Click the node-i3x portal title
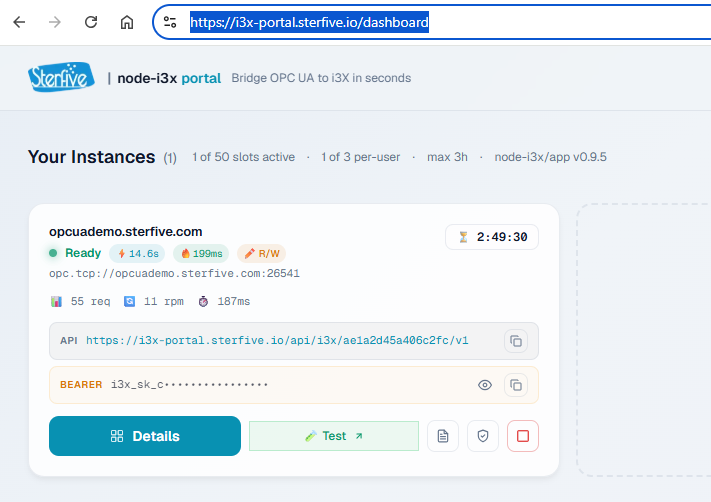711x502 pixels. 169,78
